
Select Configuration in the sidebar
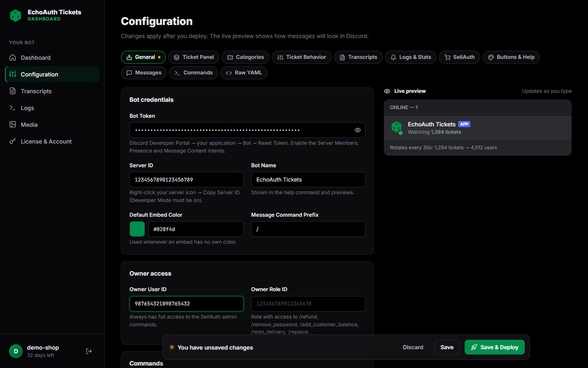pos(52,74)
